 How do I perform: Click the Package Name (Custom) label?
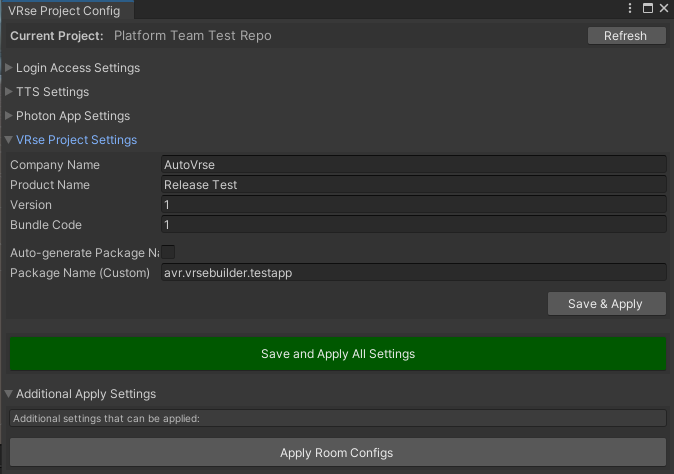80,273
